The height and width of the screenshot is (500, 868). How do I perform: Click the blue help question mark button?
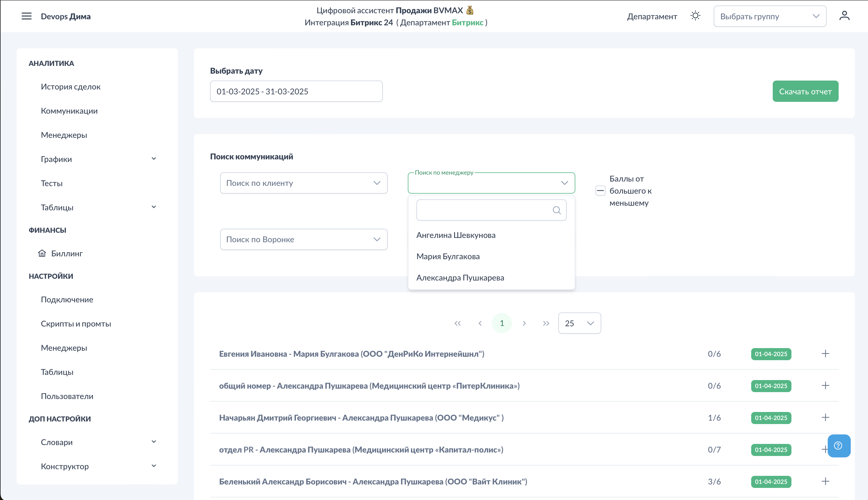(x=838, y=445)
